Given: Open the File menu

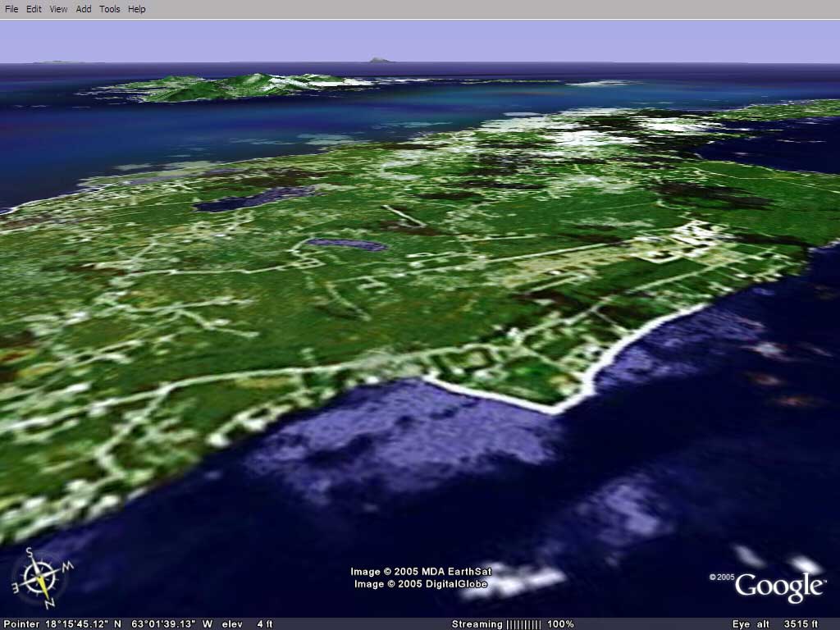Looking at the screenshot, I should point(11,9).
